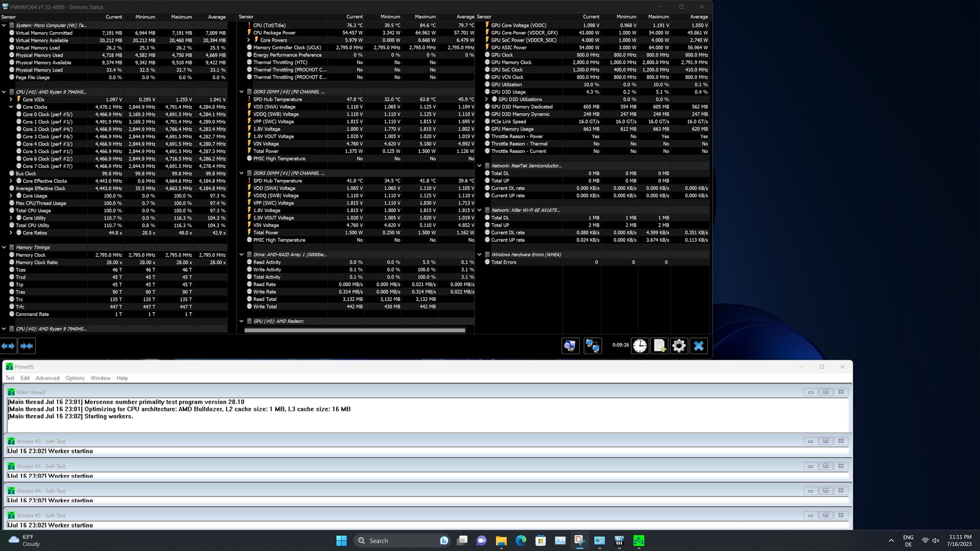Open HWiNFO sensor settings gear
The width and height of the screenshot is (980, 551).
tap(679, 346)
